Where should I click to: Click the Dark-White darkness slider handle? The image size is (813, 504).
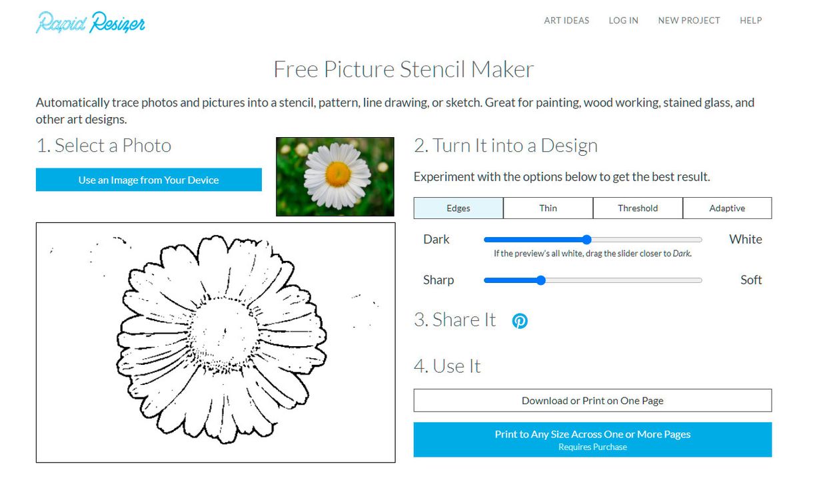(586, 240)
